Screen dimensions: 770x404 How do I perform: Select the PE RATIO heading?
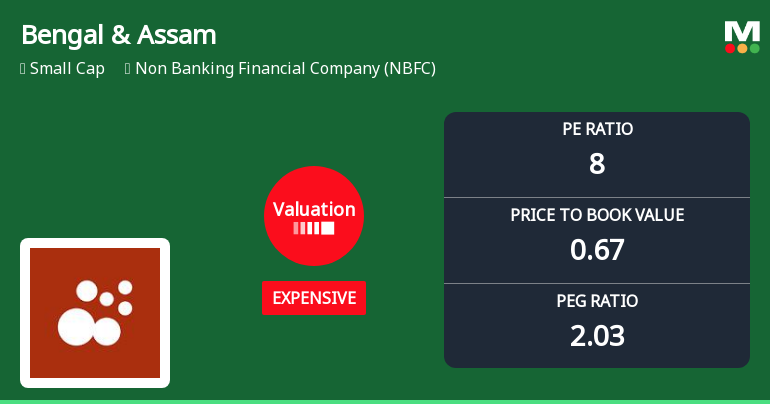click(x=597, y=129)
